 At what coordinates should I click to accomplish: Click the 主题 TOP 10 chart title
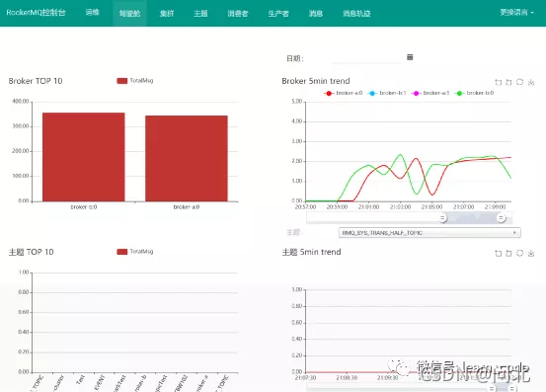pos(31,252)
